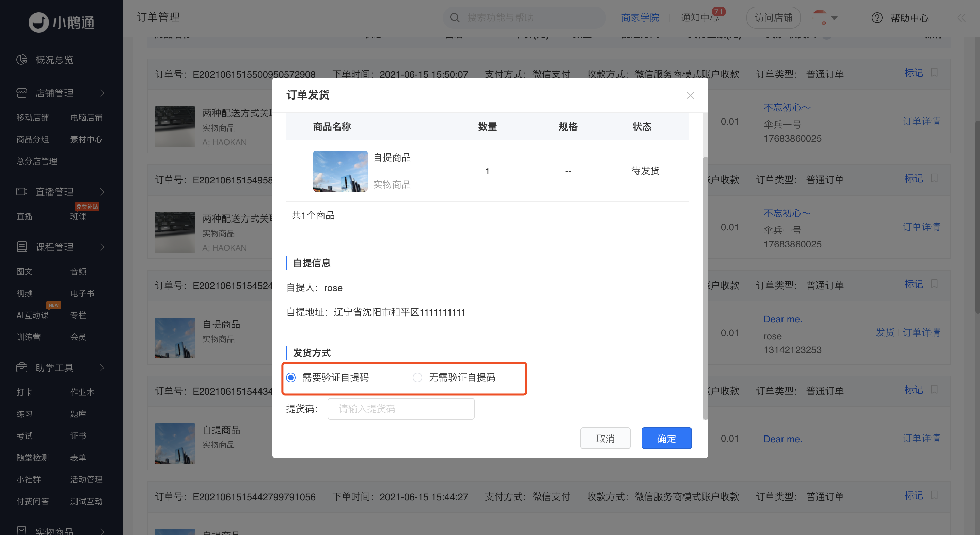Open 训练营 in sidebar
980x535 pixels.
[x=29, y=337]
